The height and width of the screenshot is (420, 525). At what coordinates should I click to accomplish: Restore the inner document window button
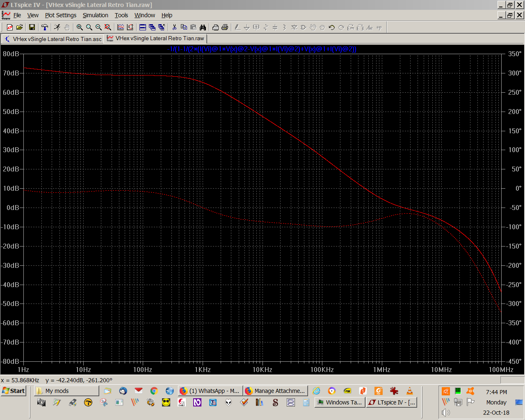tap(510, 15)
